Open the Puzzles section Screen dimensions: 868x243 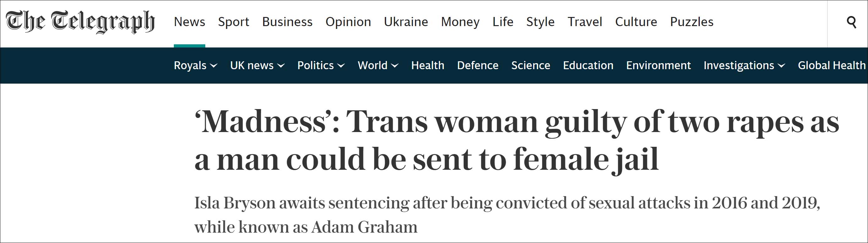tap(691, 22)
